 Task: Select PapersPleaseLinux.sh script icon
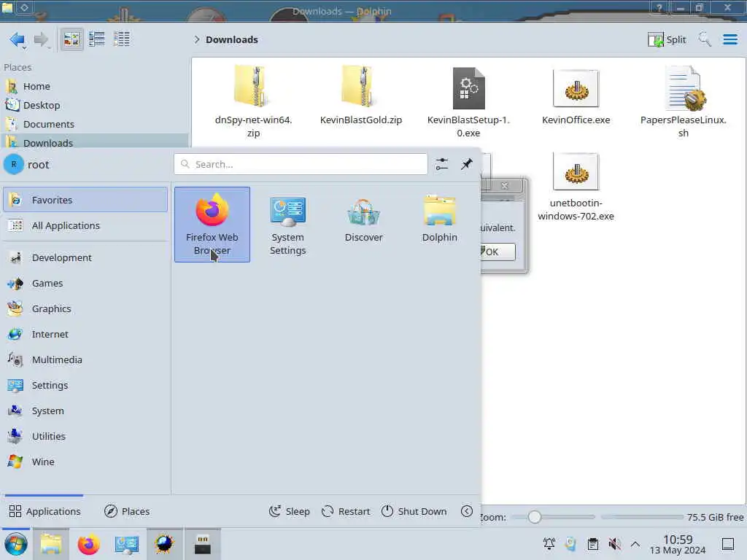tap(684, 88)
